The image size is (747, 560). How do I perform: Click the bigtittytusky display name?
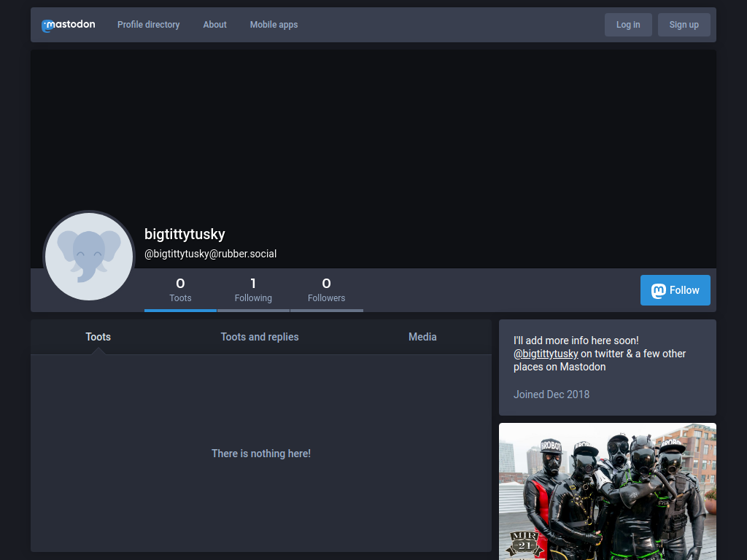pyautogui.click(x=185, y=234)
